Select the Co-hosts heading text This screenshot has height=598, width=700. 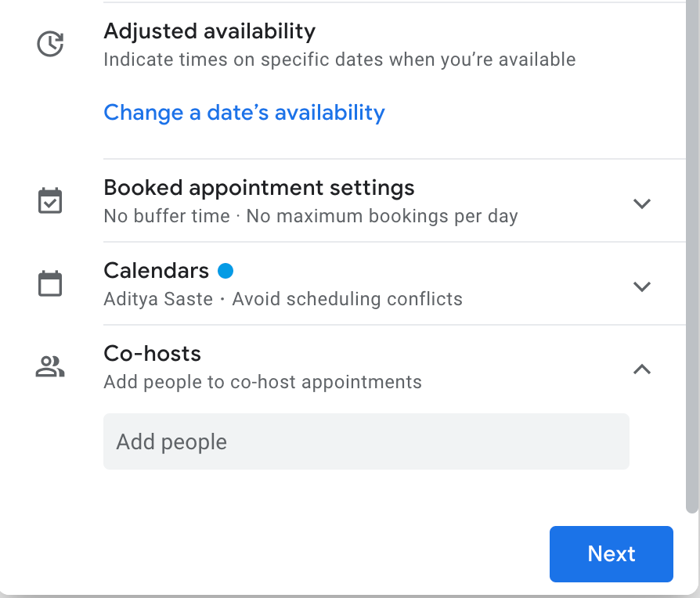tap(152, 354)
